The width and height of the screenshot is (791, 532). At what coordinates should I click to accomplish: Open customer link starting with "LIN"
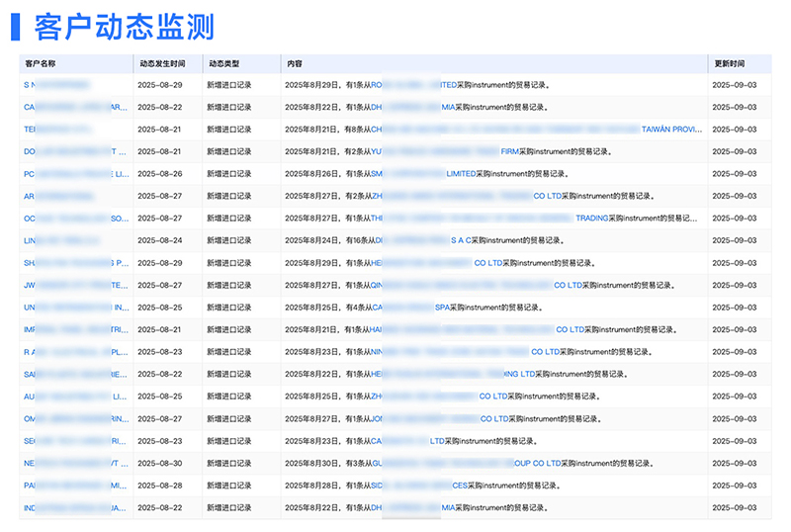pos(61,240)
